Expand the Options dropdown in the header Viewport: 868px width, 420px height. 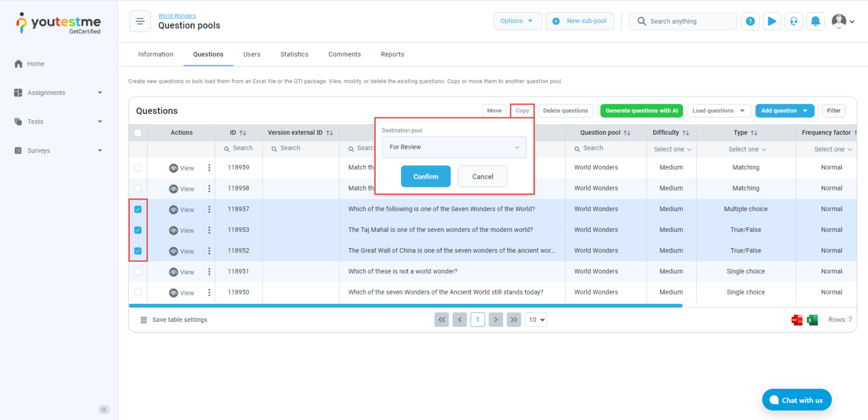click(517, 21)
